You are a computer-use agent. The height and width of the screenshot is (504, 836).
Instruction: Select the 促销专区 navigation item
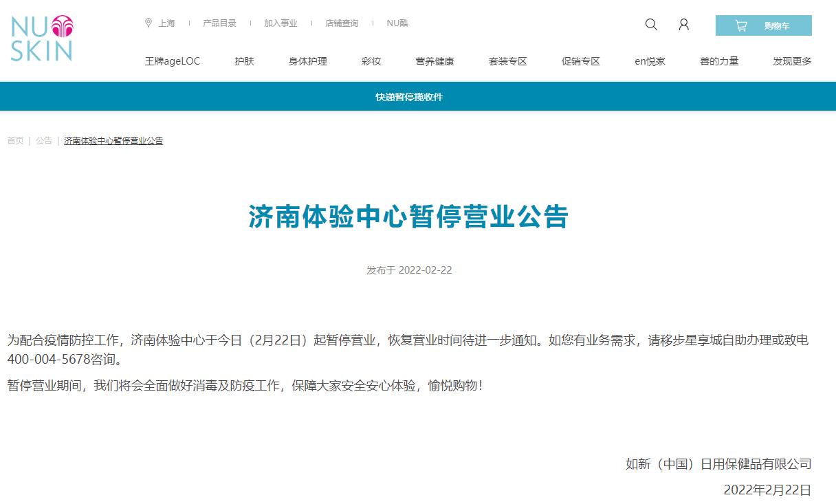point(580,61)
